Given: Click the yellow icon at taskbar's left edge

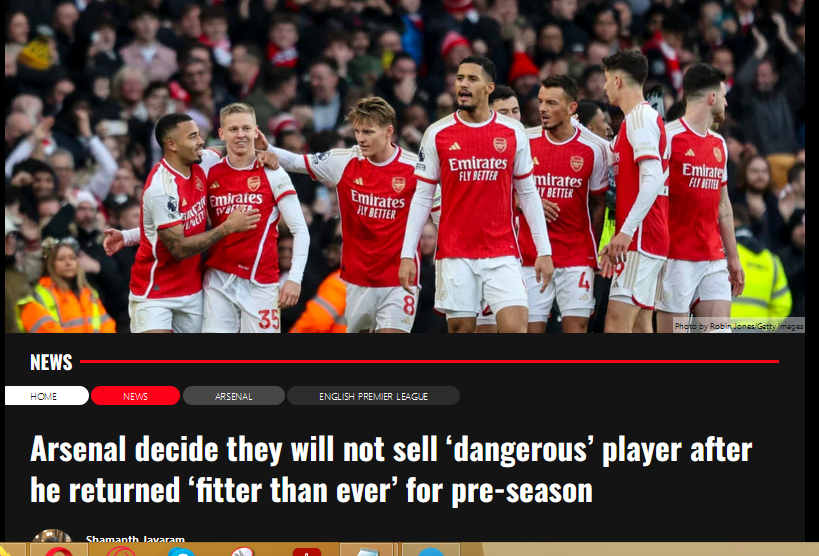Looking at the screenshot, I should tap(3, 551).
